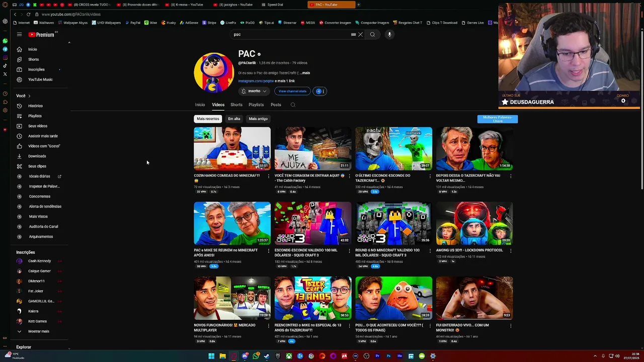Open the YouTube hamburger menu
644x362 pixels.
[19, 35]
